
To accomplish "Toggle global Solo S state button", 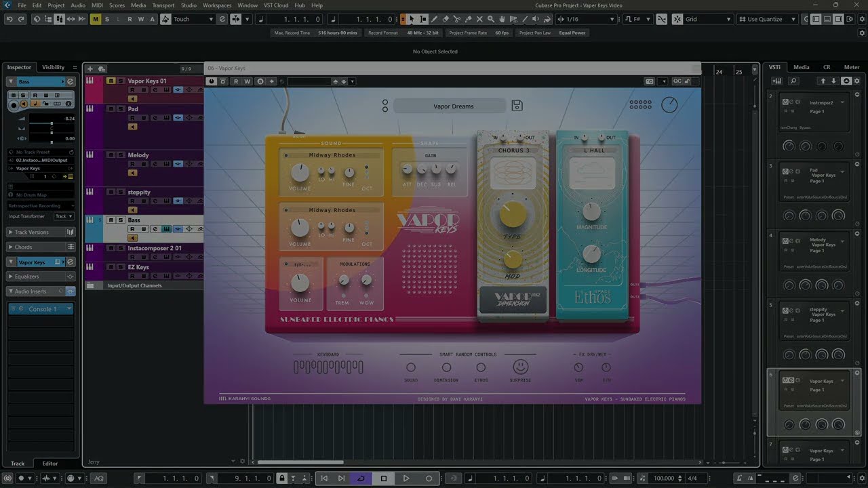I will 106,19.
